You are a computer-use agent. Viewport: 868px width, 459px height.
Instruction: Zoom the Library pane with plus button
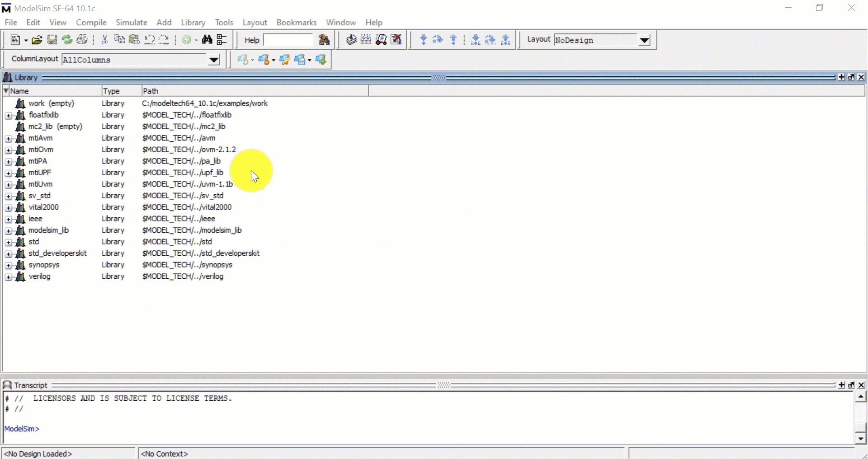pos(841,77)
